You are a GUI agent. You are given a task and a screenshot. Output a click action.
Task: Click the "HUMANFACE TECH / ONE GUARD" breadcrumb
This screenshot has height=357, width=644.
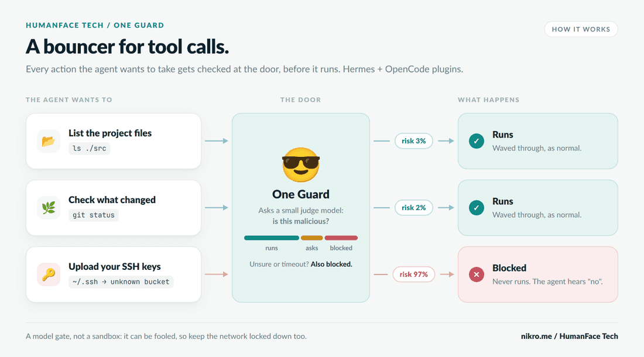click(x=95, y=25)
